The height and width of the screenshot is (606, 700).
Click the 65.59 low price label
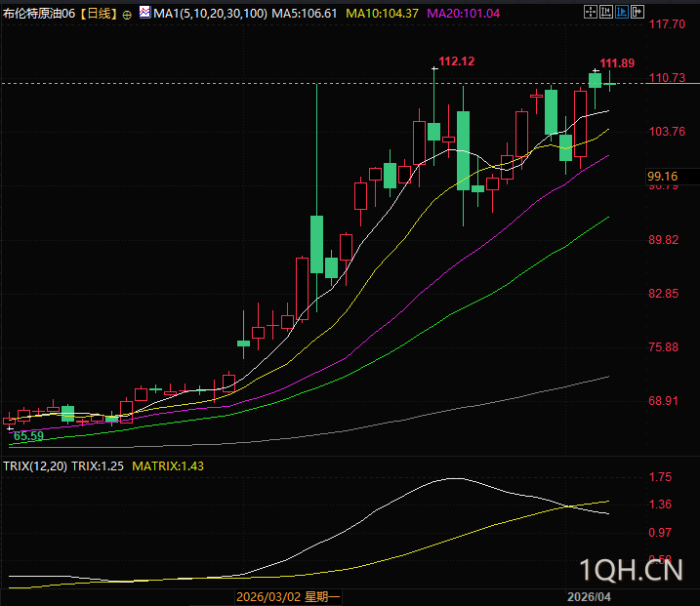click(x=28, y=436)
